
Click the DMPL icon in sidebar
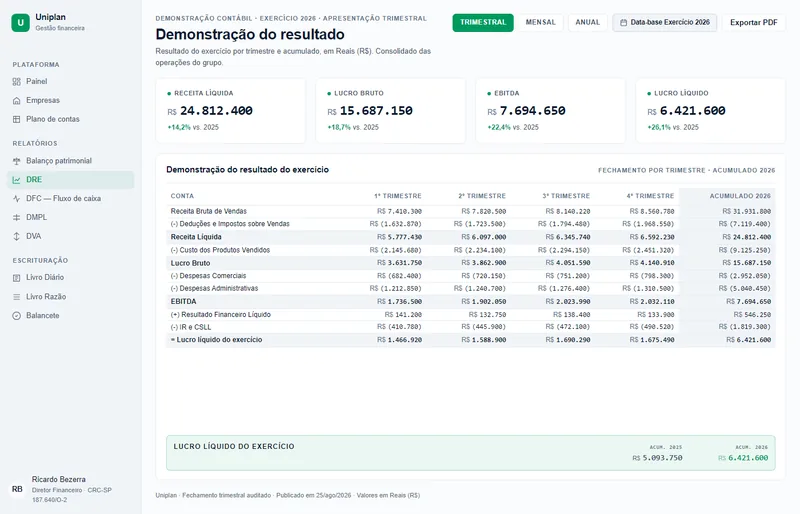[17, 217]
